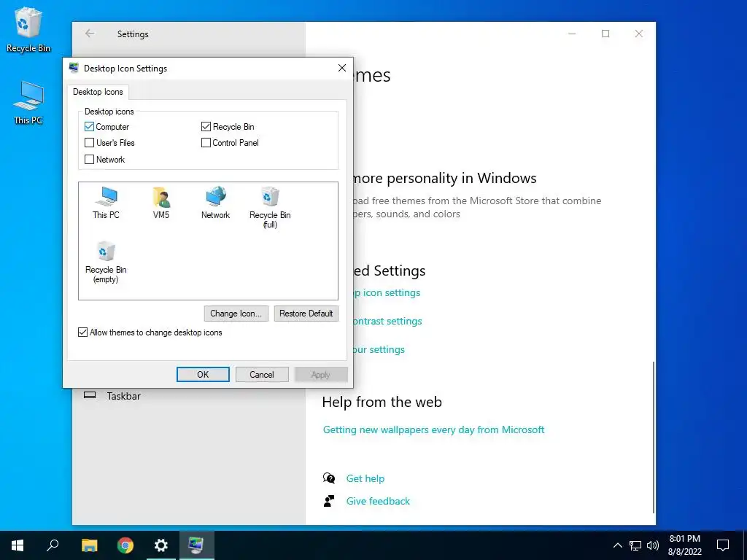Image resolution: width=747 pixels, height=560 pixels.
Task: Click the volume speaker tray icon
Action: (653, 545)
